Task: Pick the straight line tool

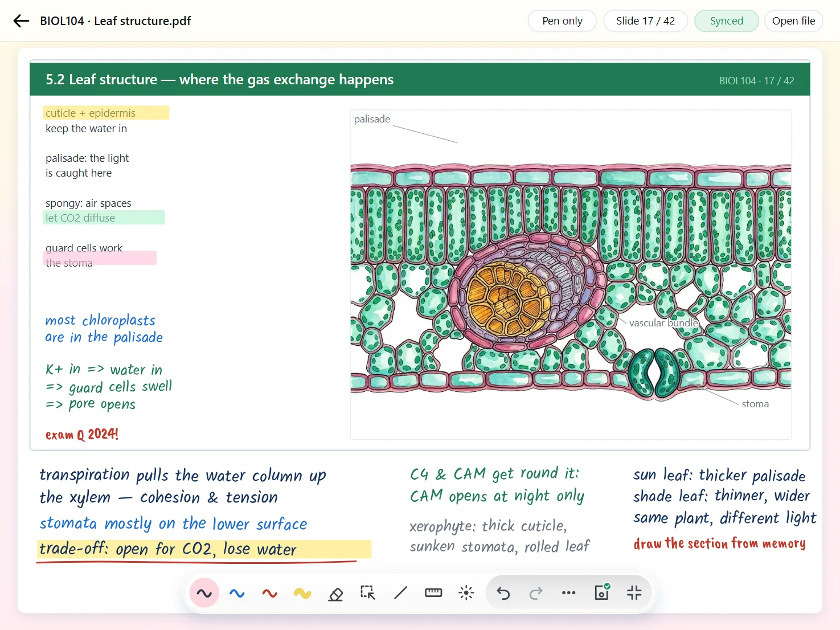Action: [x=401, y=593]
